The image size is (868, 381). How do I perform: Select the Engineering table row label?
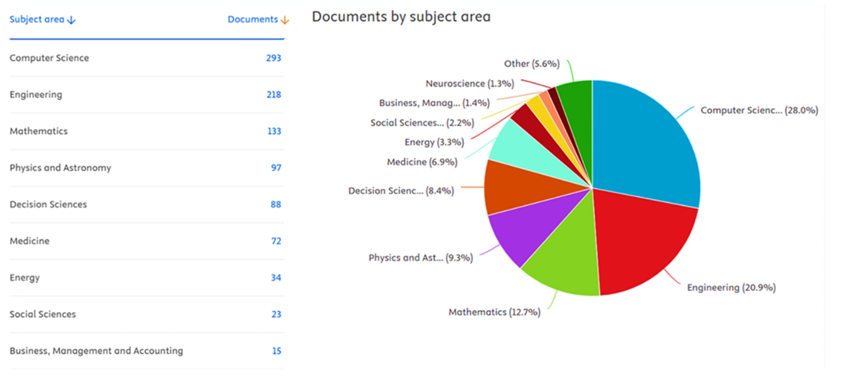pos(36,94)
